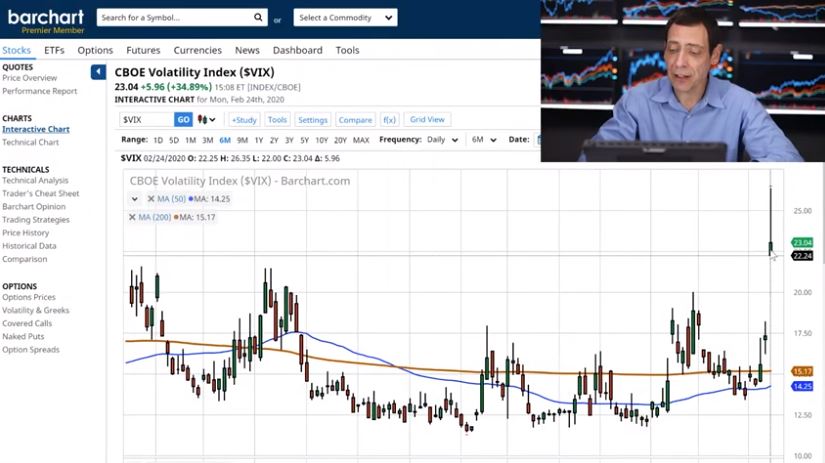
Task: Click the Compare button
Action: point(355,119)
